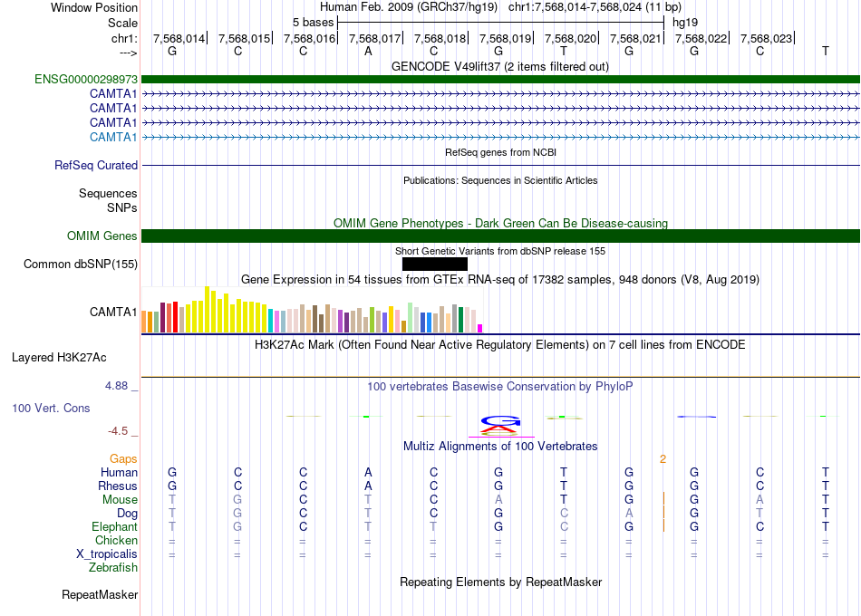Select the Mouse species label
861x616 pixels.
(120, 500)
